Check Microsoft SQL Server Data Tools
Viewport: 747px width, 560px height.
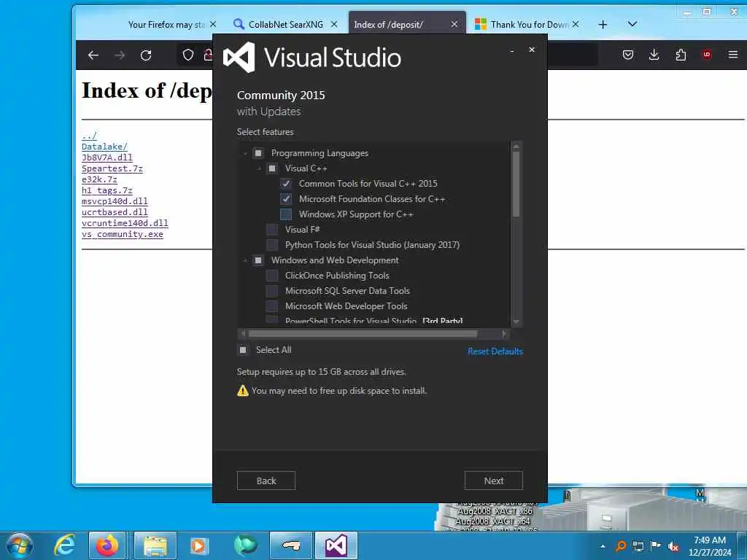tap(272, 291)
